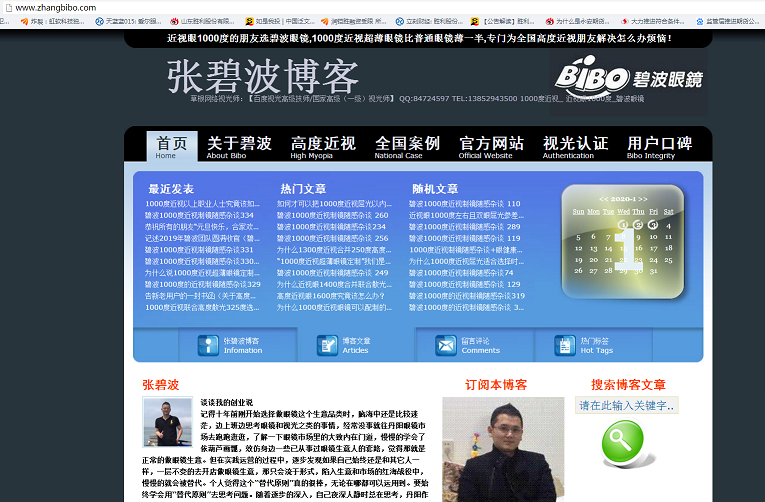Open the post title 谈谈我的创业说

(227, 402)
